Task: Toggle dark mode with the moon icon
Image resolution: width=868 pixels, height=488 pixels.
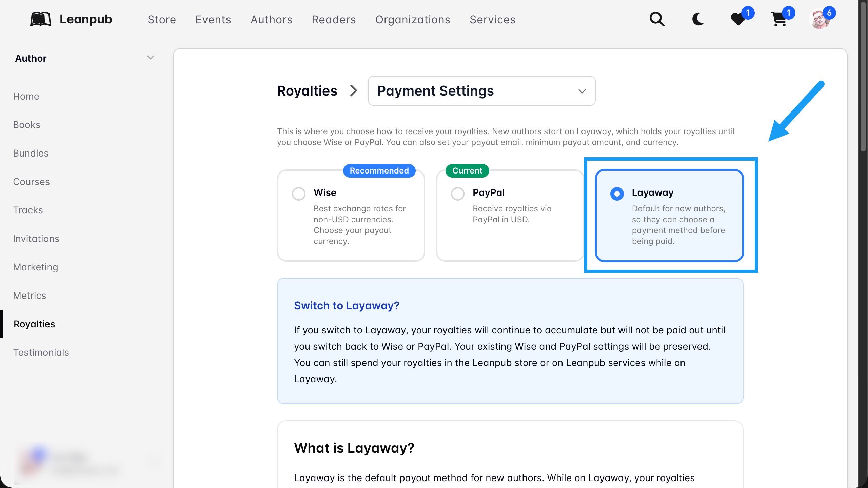Action: coord(698,19)
